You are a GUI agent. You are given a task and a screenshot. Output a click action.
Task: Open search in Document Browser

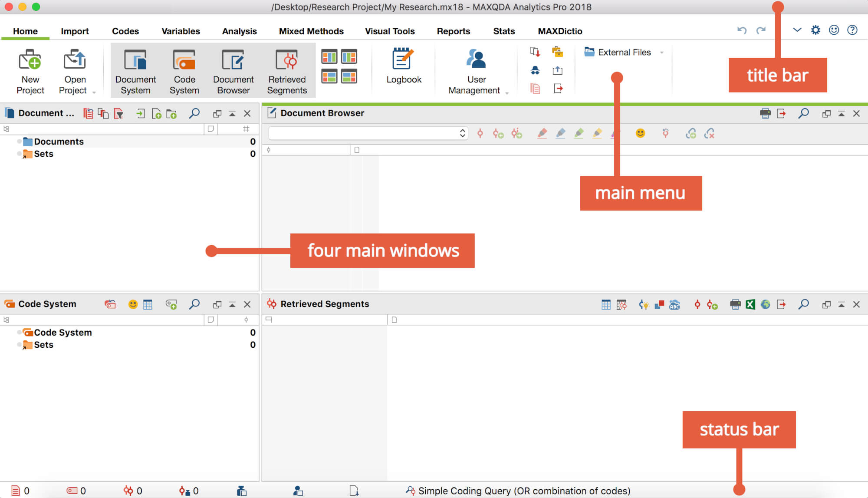803,113
